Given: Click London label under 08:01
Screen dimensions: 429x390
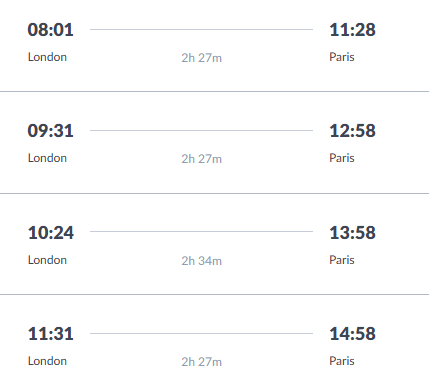Looking at the screenshot, I should 47,57.
